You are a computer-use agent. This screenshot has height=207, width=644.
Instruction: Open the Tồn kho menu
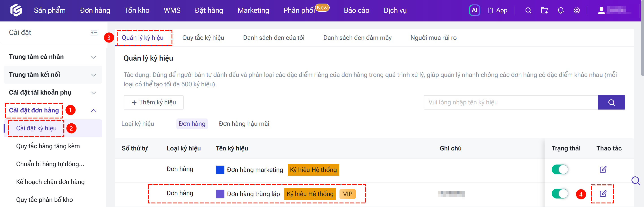click(x=137, y=11)
